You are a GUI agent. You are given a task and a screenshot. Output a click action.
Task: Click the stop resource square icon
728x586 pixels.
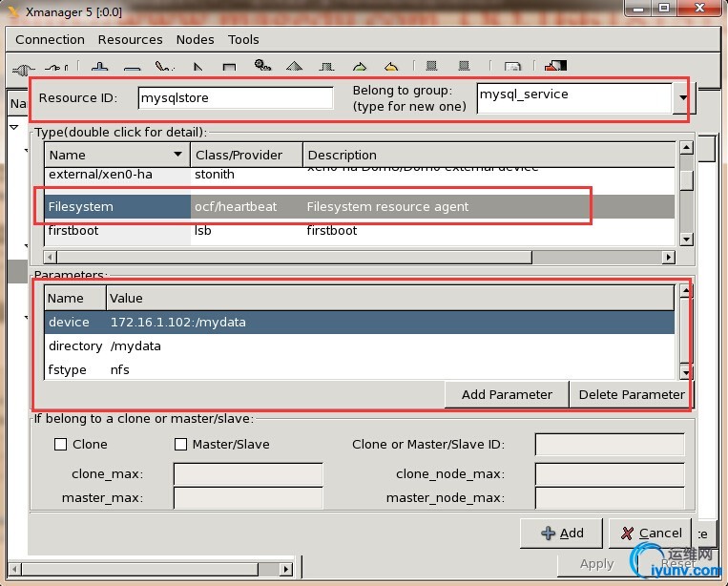pos(229,68)
